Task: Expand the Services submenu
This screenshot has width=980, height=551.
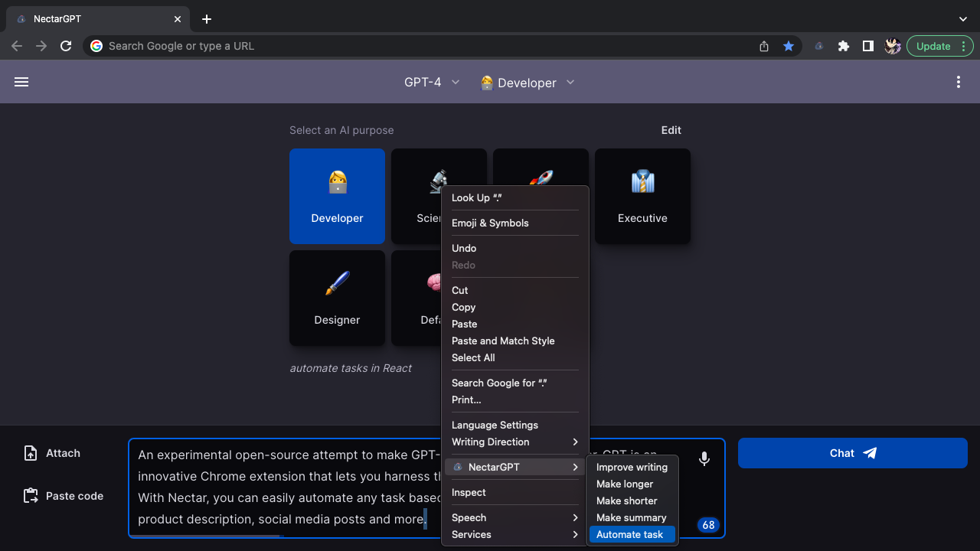Action: pyautogui.click(x=515, y=534)
